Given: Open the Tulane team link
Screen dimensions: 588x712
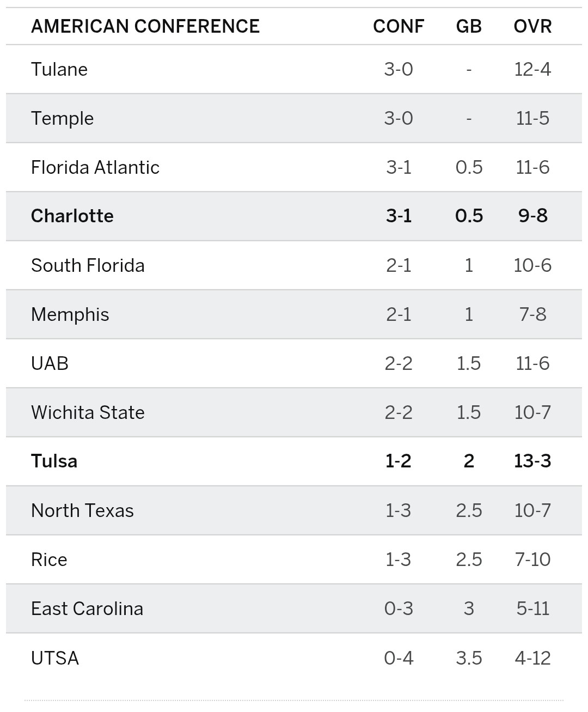Looking at the screenshot, I should tap(59, 69).
